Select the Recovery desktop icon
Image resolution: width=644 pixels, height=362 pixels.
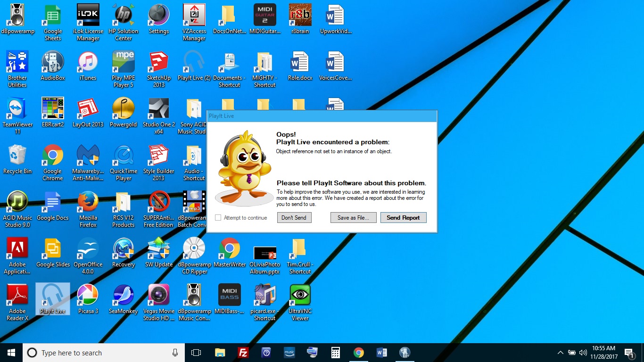point(124,253)
